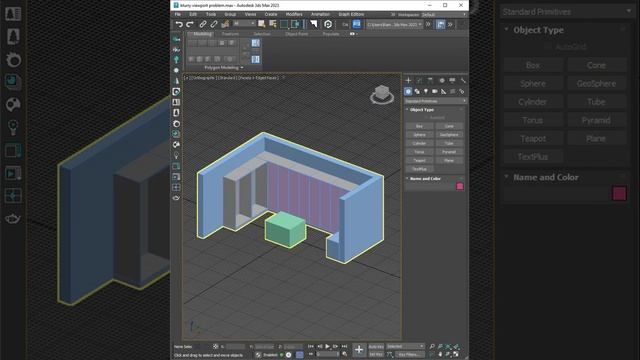The height and width of the screenshot is (360, 640).
Task: Toggle the Set Key button
Action: pos(376,354)
